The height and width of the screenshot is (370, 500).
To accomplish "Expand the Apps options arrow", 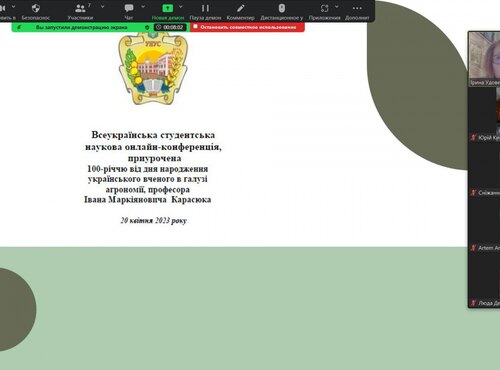I will [337, 7].
